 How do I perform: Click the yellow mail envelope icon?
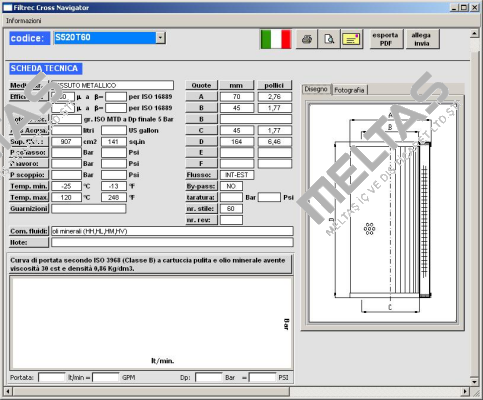(351, 39)
